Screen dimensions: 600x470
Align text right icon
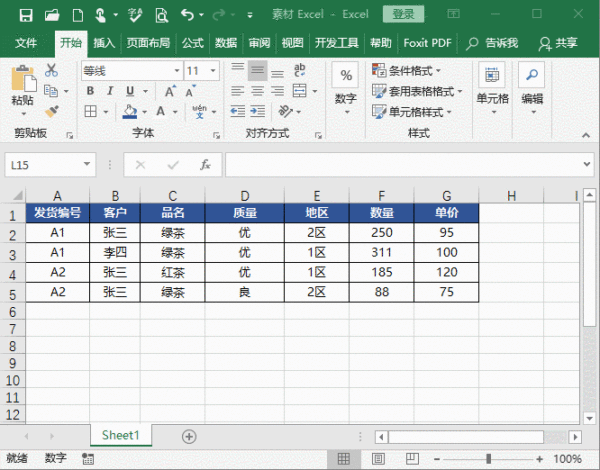(277, 91)
